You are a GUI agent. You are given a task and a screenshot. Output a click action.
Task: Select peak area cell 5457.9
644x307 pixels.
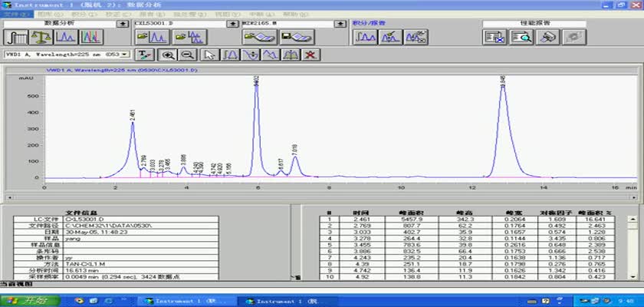[412, 219]
